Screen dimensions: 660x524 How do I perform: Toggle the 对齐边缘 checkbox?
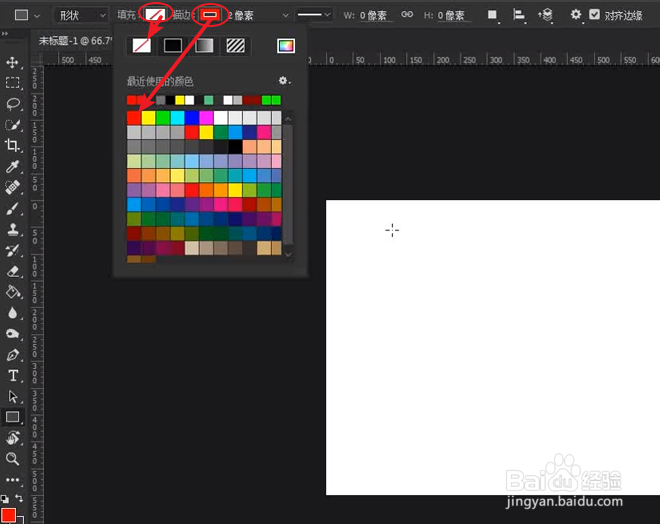[x=594, y=14]
